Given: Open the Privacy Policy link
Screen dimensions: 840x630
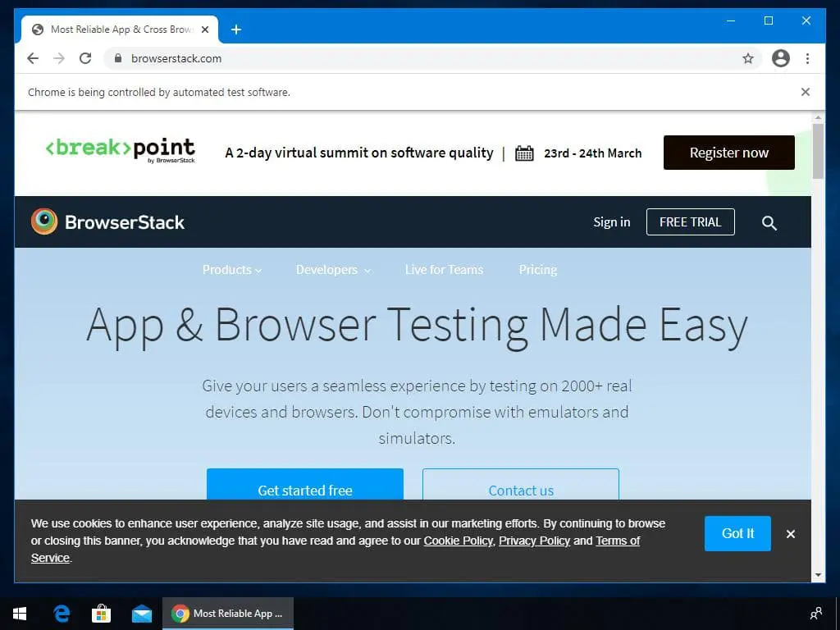Looking at the screenshot, I should point(534,541).
